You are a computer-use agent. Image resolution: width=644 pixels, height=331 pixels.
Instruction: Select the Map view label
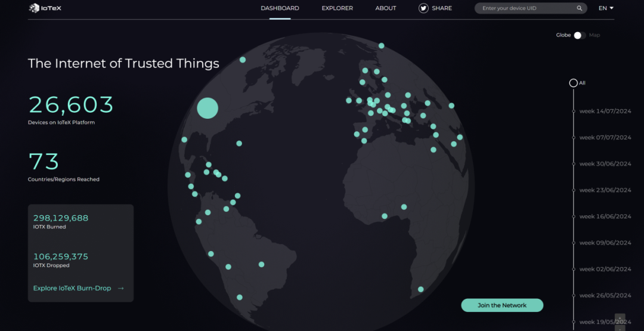(595, 35)
